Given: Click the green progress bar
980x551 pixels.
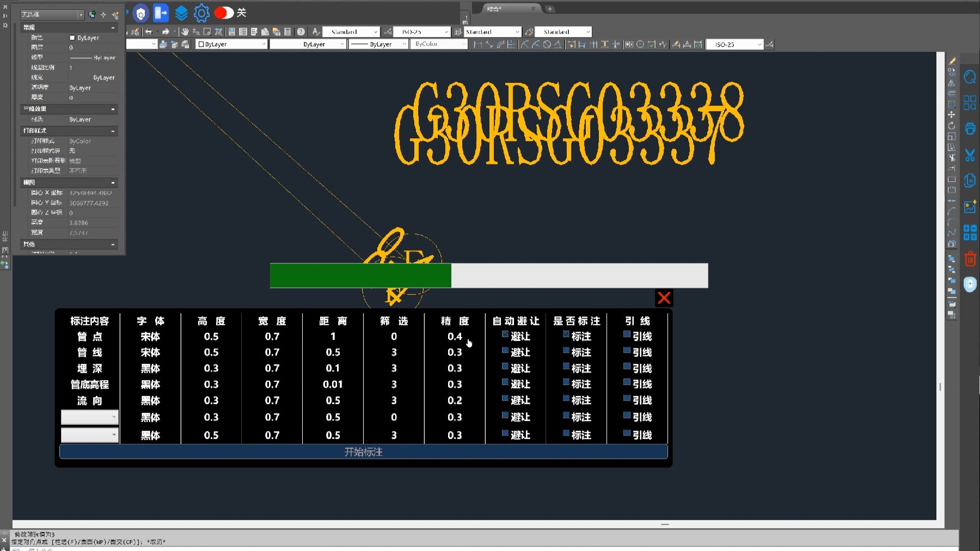Looking at the screenshot, I should (360, 275).
